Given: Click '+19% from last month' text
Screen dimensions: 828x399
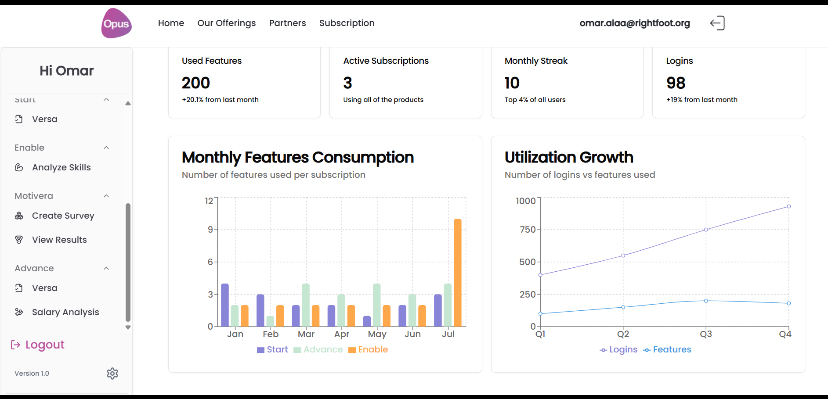Looking at the screenshot, I should [702, 100].
